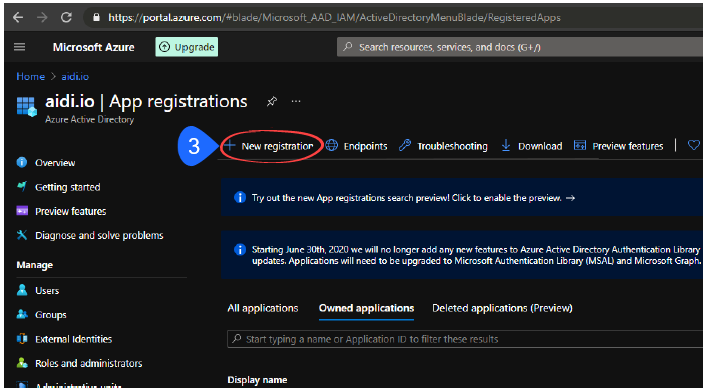Click the Upgrade button
Image resolution: width=707 pixels, height=392 pixels.
click(x=187, y=47)
